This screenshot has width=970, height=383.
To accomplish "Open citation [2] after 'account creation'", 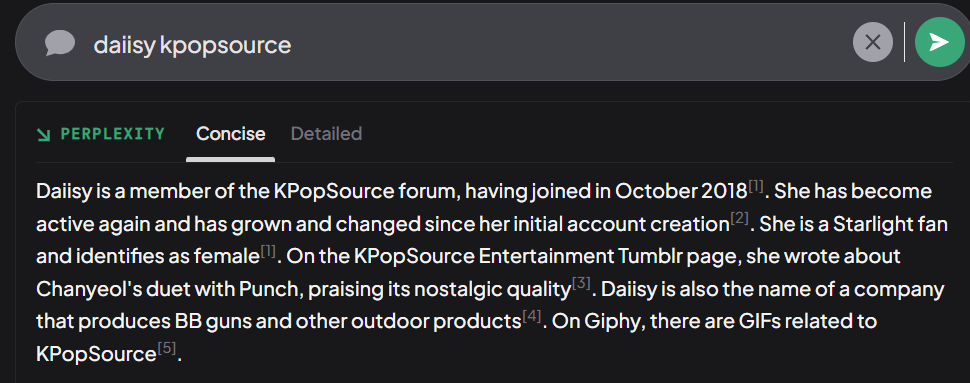I will pos(739,219).
